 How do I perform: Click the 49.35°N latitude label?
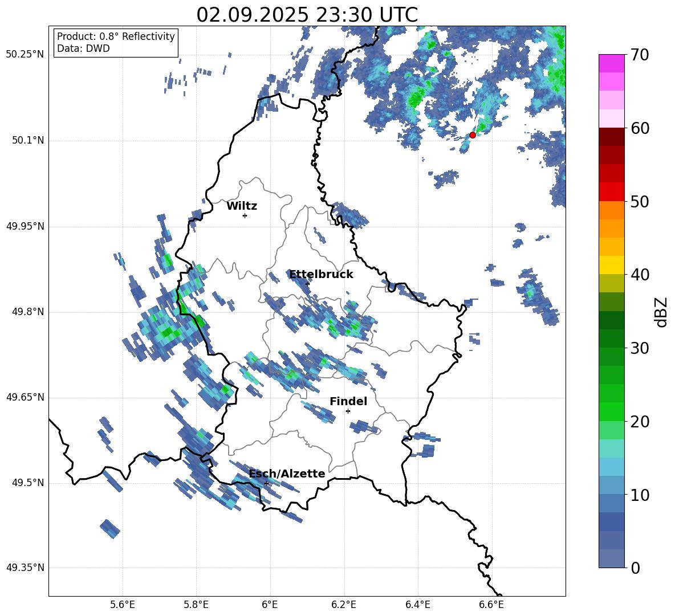25,568
